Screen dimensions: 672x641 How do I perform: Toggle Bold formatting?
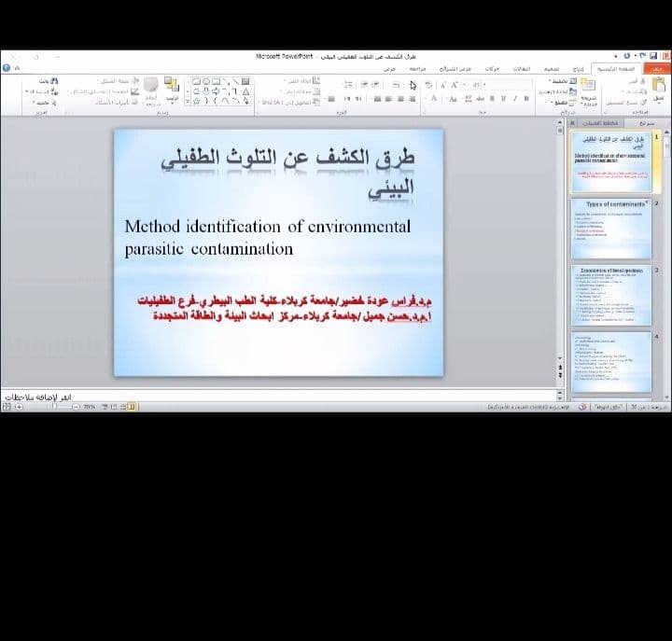coord(525,98)
